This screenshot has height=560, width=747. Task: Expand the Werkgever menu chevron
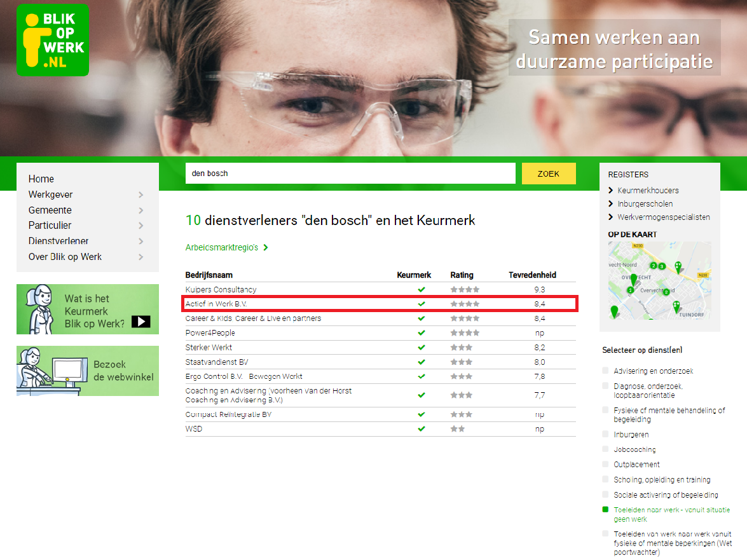point(140,195)
